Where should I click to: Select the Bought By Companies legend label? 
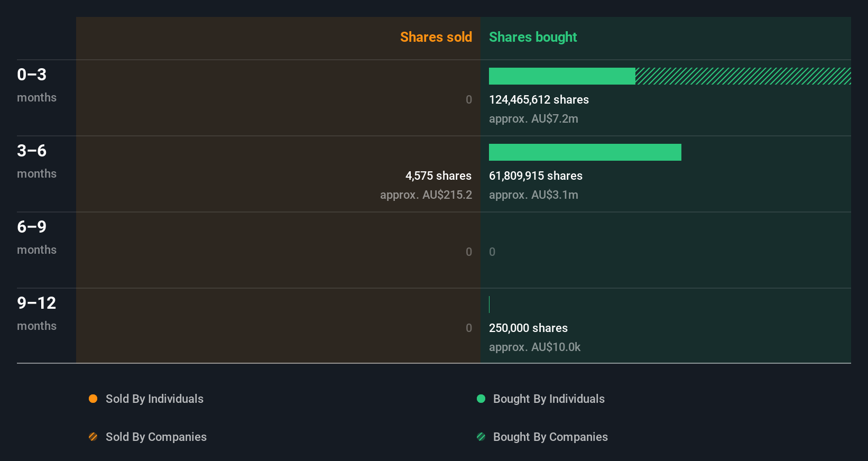(550, 437)
